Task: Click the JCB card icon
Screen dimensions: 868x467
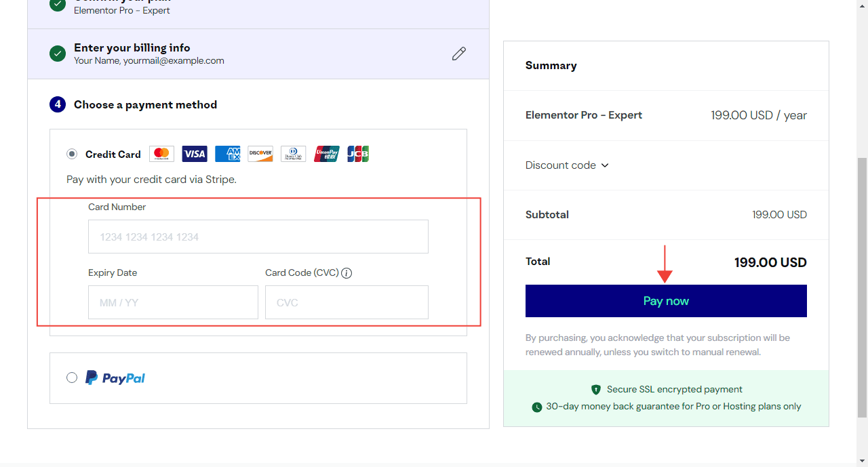Action: pos(358,154)
